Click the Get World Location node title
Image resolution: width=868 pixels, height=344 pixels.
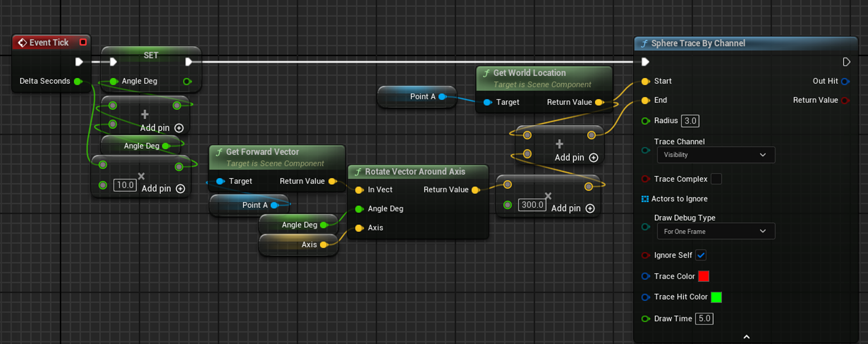point(529,73)
